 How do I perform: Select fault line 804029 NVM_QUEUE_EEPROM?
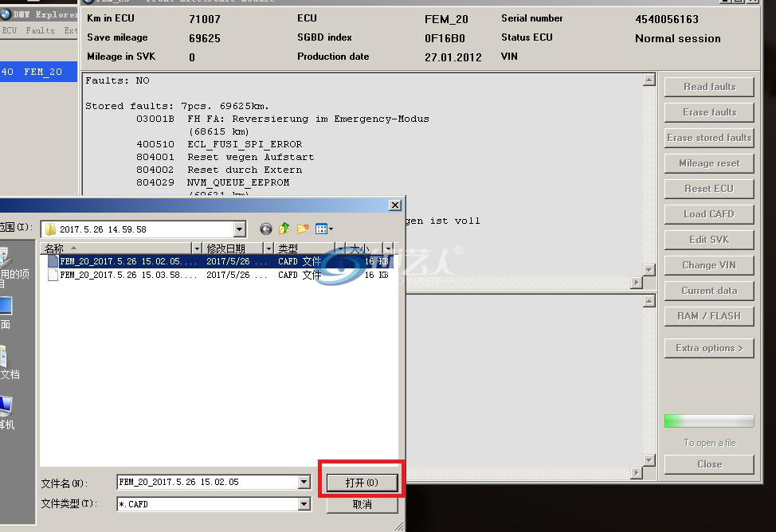coord(213,182)
